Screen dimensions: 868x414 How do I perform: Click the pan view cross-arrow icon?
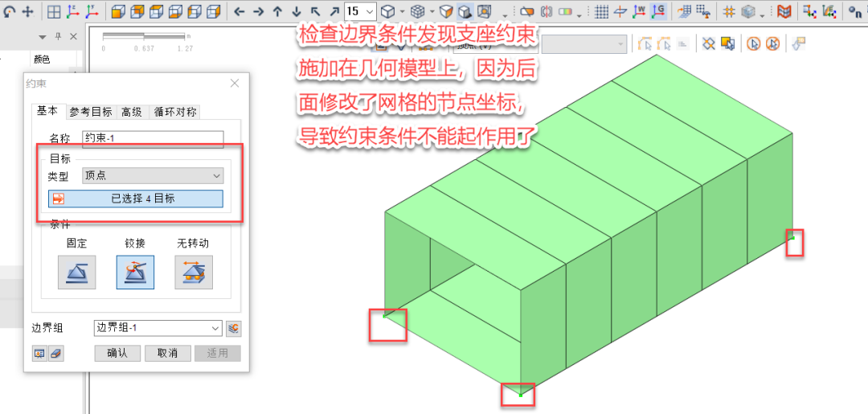(27, 11)
